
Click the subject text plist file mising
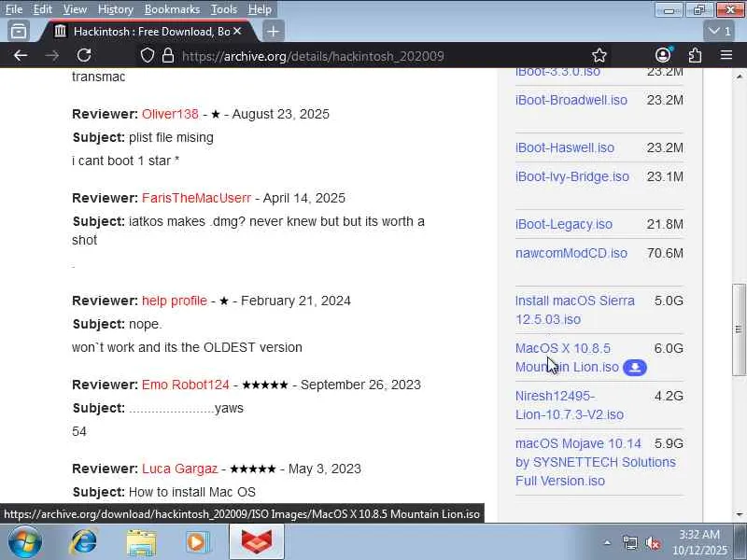tap(171, 137)
